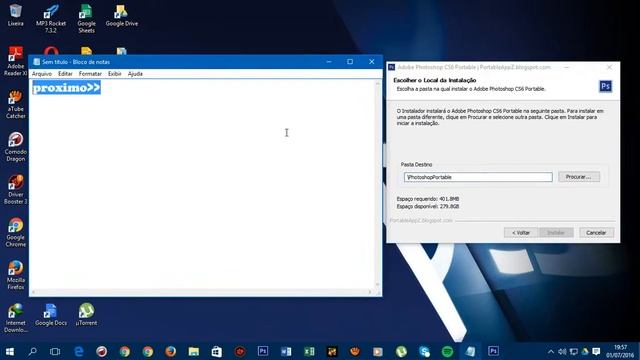Click Cancelar in the Photoshop installer
This screenshot has width=640, height=360.
596,233
